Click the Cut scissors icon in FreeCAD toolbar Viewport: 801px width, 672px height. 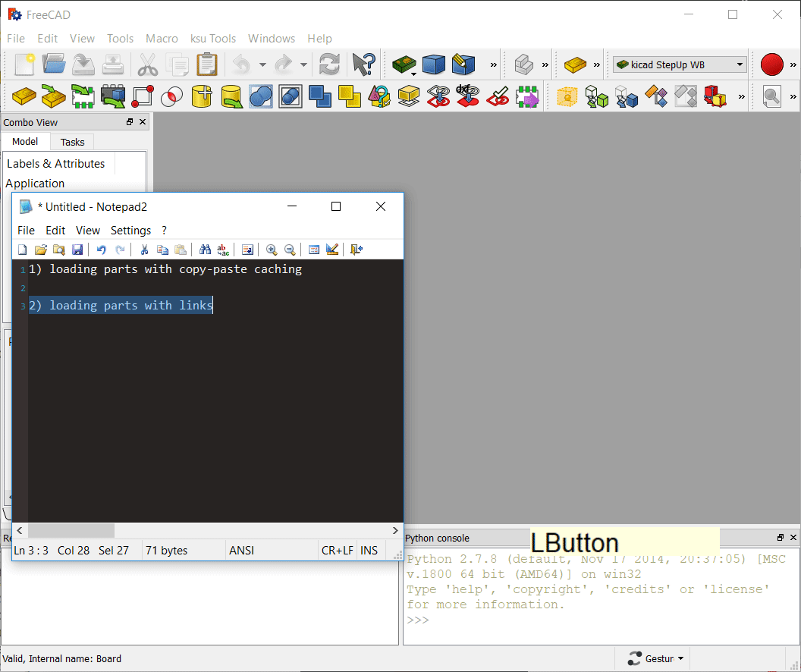coord(148,64)
